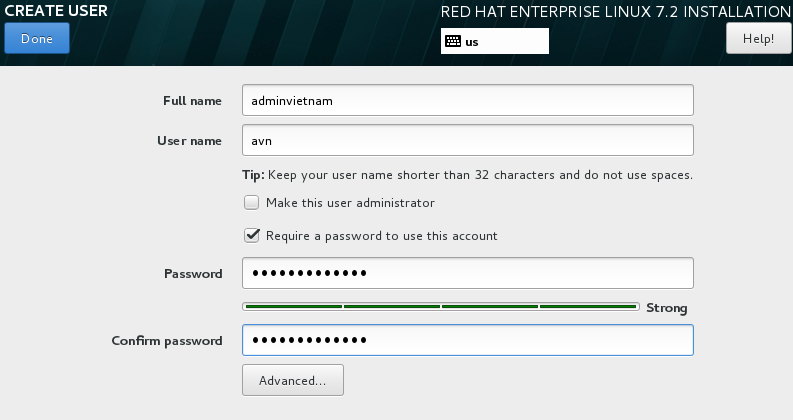This screenshot has height=420, width=793.
Task: Click the 'Make this user administrator' label text
Action: coord(350,203)
